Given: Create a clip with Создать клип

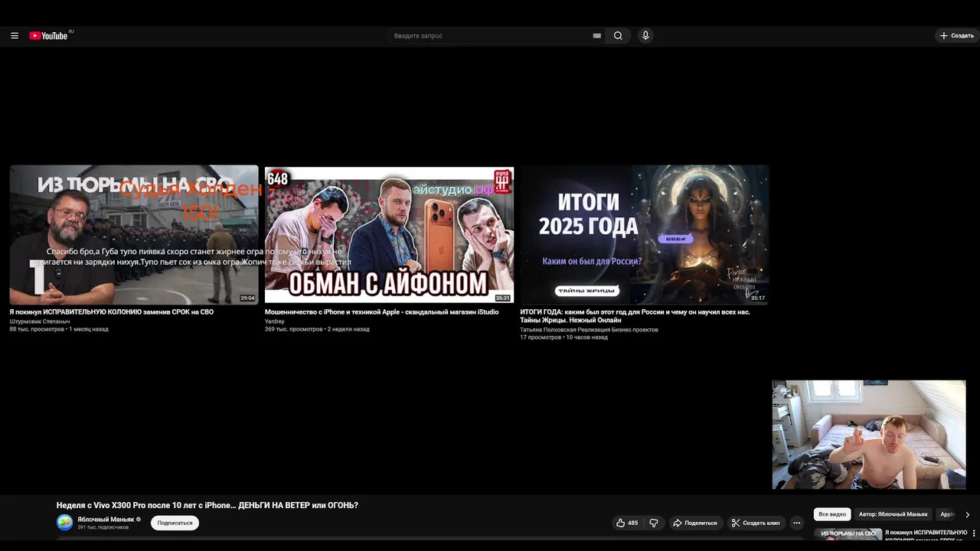Looking at the screenshot, I should point(756,523).
